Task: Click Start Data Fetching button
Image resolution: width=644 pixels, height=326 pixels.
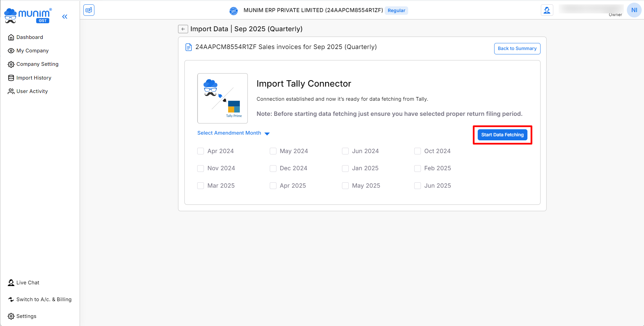Action: 502,135
